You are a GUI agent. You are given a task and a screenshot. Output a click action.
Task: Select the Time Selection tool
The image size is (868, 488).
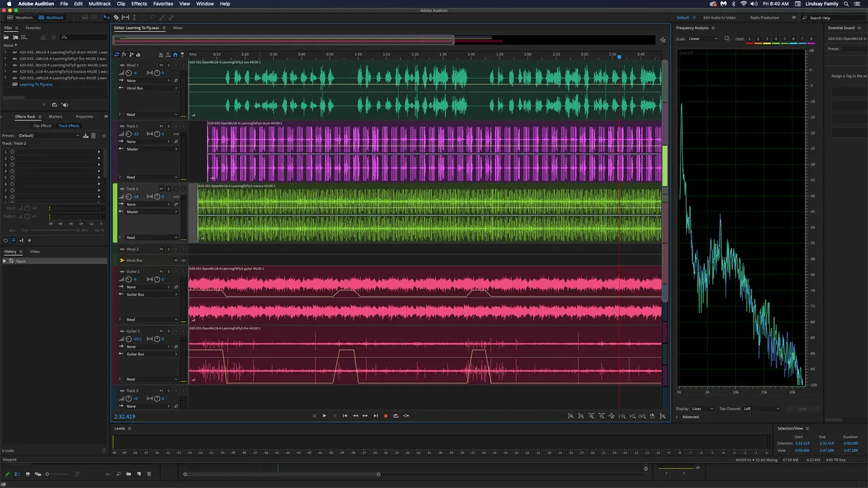[x=134, y=17]
